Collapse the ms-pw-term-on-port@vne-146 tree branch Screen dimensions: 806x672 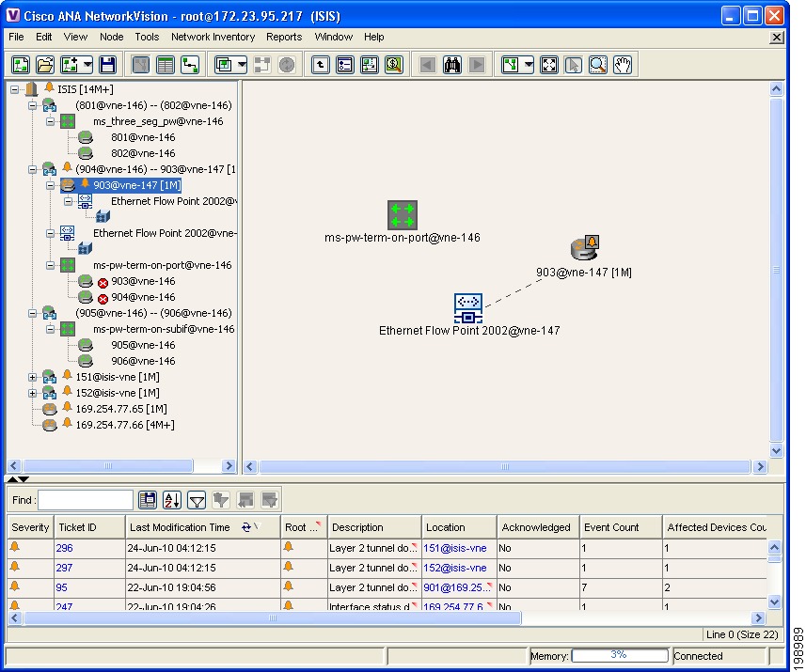click(50, 266)
